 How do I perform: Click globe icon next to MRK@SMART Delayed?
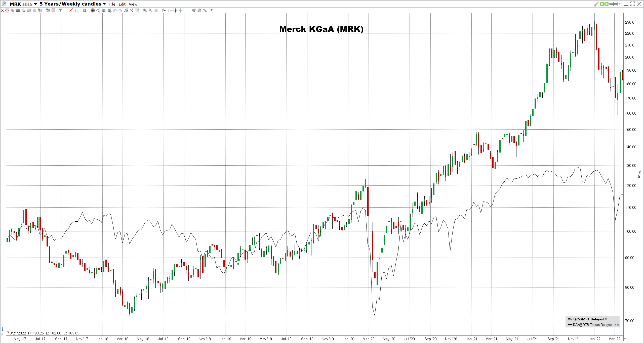[x=606, y=319]
